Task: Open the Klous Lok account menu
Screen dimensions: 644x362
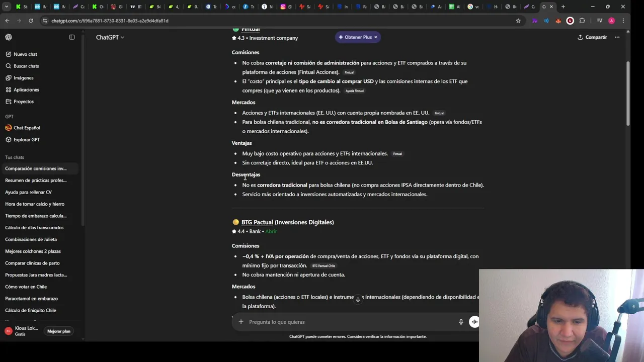Action: 22,331
